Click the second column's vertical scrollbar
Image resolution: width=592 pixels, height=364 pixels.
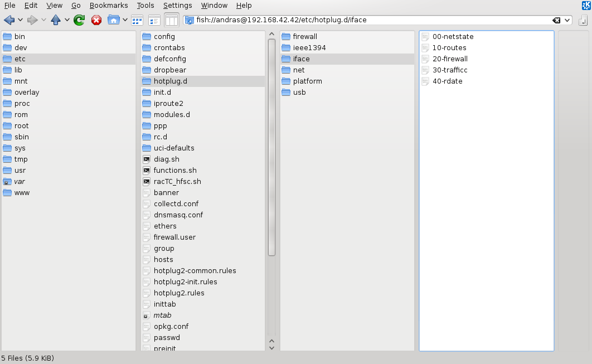tap(271, 145)
